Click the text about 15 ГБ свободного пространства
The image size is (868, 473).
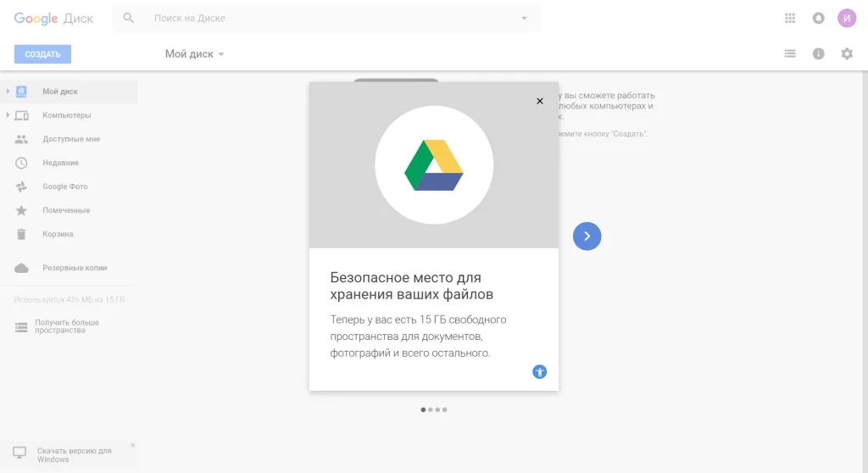(418, 337)
